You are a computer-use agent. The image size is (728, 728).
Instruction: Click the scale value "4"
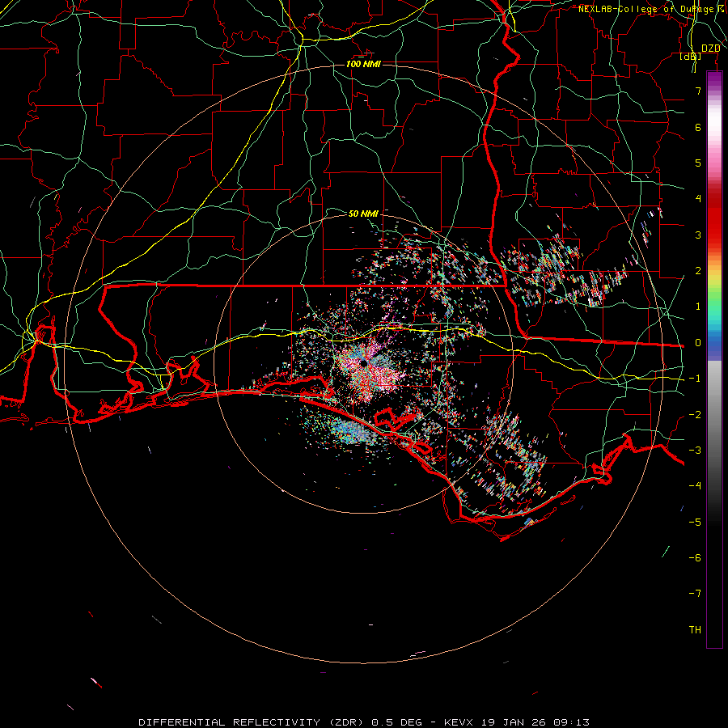[698, 199]
